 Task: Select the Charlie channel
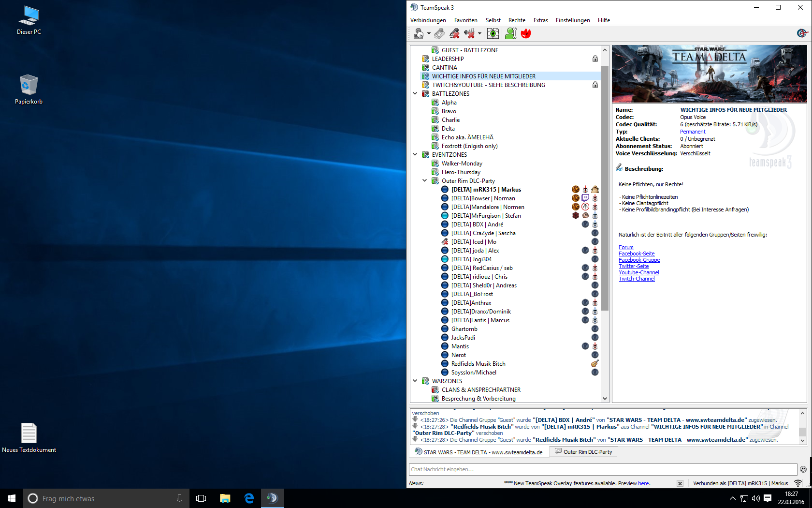click(x=450, y=120)
